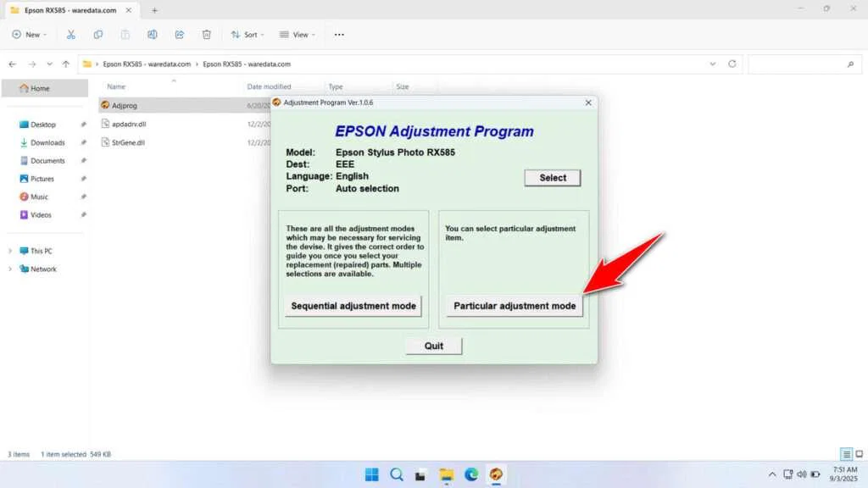Open Windows Search from the taskbar
The width and height of the screenshot is (868, 488).
pos(397,474)
